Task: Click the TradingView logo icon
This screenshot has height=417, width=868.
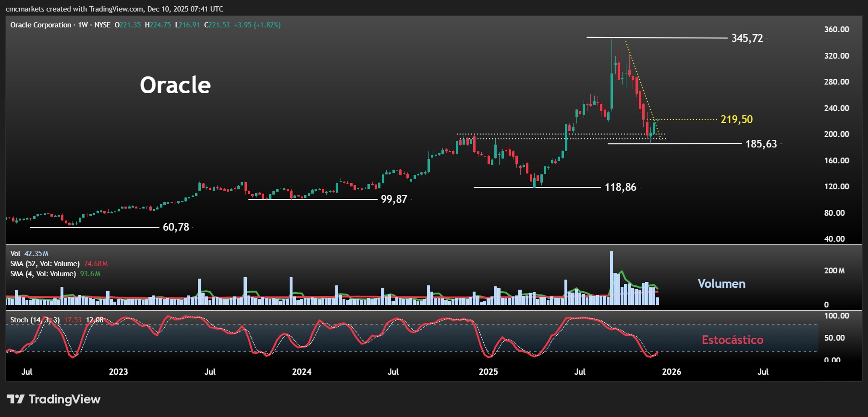Action: (15, 399)
